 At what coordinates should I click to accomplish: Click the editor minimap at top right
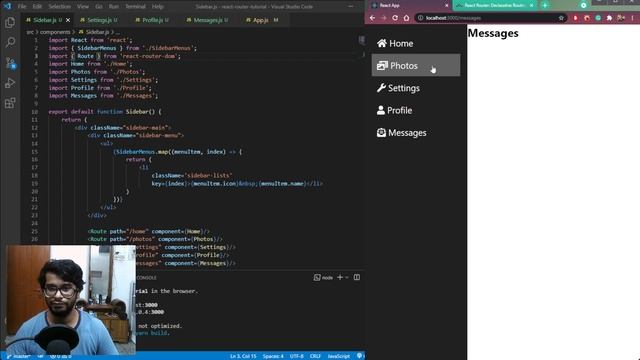click(362, 40)
